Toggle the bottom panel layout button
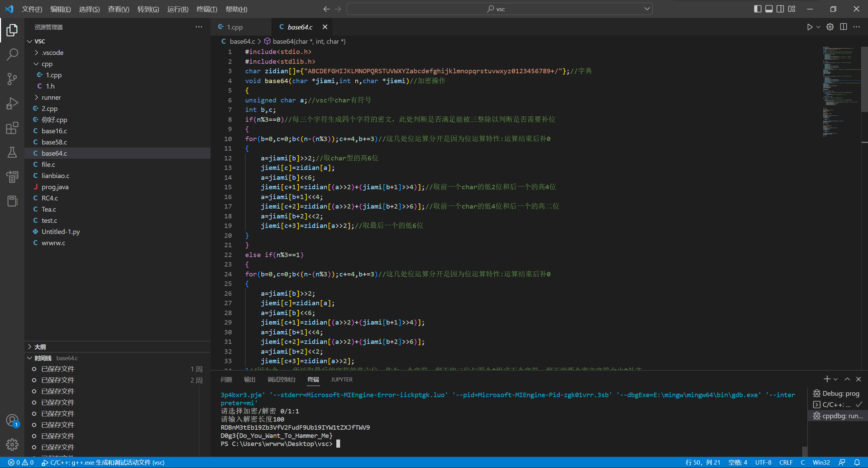Image resolution: width=868 pixels, height=468 pixels. (x=769, y=9)
